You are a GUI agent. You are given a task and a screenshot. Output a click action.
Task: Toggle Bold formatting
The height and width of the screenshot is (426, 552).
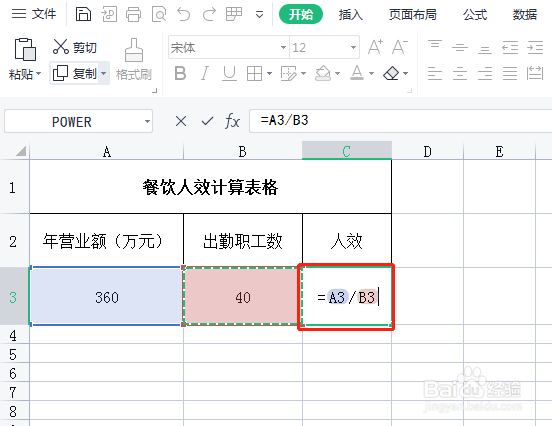click(180, 73)
